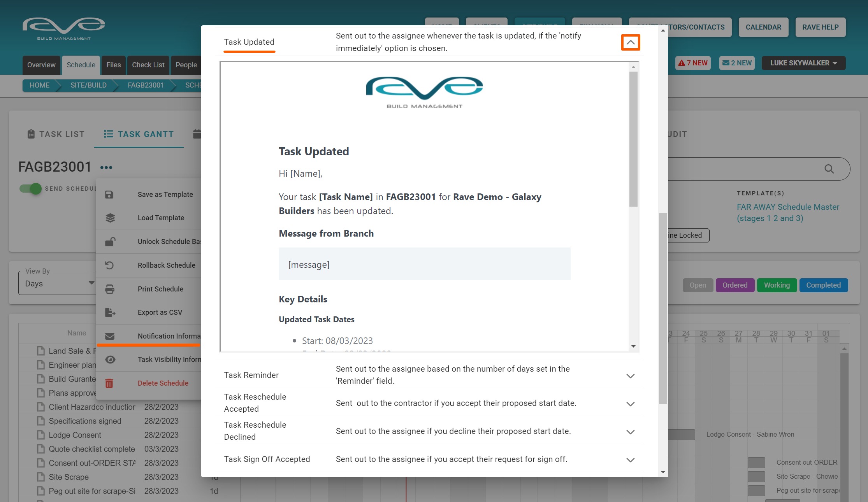Click the Rave Help button
The width and height of the screenshot is (868, 502).
[820, 27]
